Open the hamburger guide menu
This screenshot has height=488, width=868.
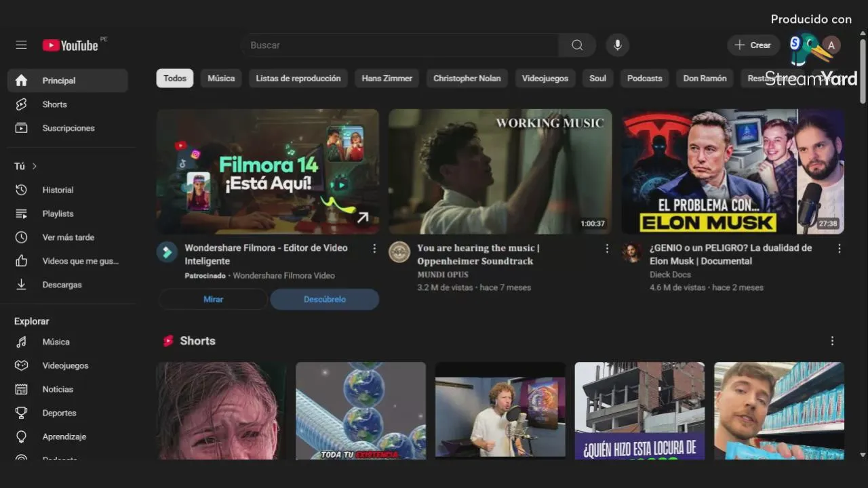pyautogui.click(x=21, y=45)
